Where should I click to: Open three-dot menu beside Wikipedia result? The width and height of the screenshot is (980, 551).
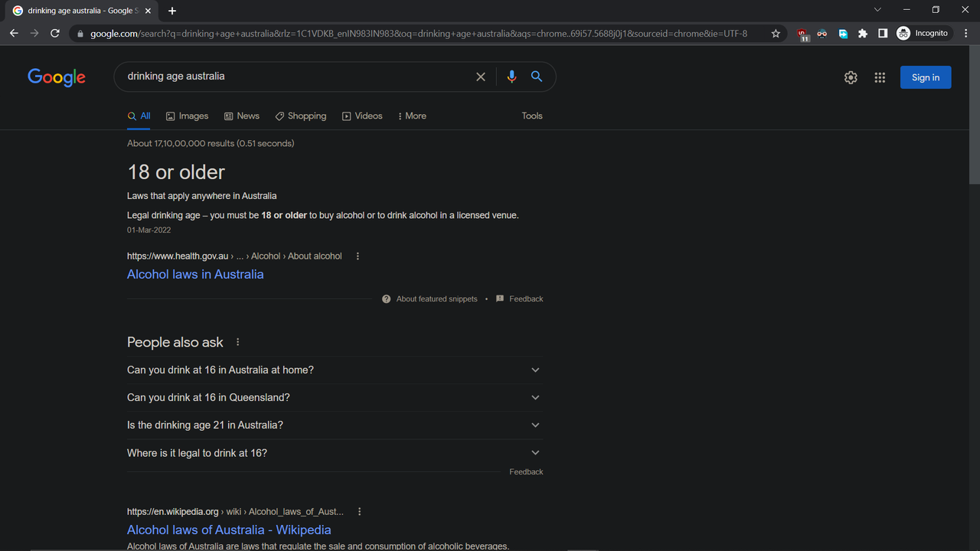pyautogui.click(x=360, y=512)
